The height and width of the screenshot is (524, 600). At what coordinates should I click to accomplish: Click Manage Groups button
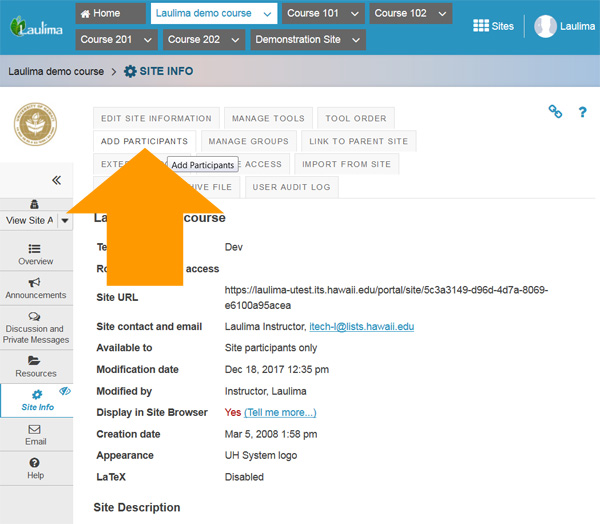pyautogui.click(x=248, y=141)
